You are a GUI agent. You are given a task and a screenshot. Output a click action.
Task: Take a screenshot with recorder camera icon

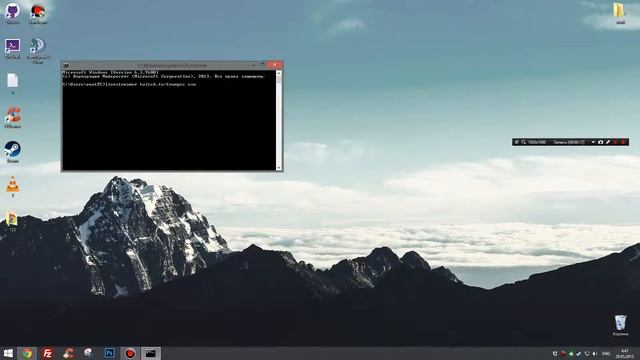[600, 142]
